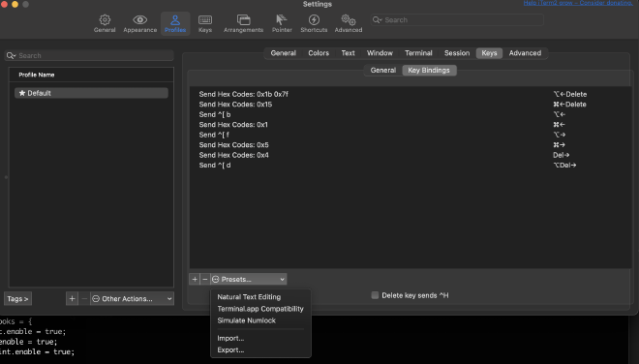Add a new profile with plus button
The height and width of the screenshot is (364, 639).
[72, 299]
